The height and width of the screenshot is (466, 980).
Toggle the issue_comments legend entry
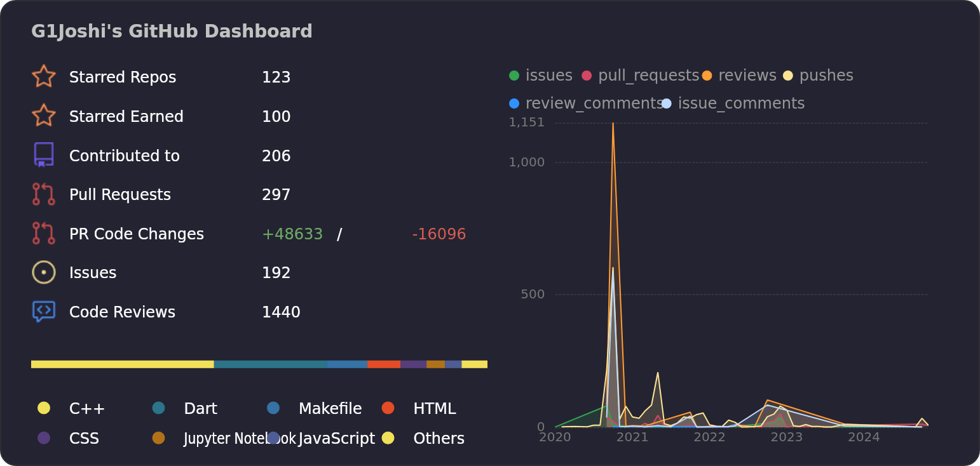pos(733,103)
